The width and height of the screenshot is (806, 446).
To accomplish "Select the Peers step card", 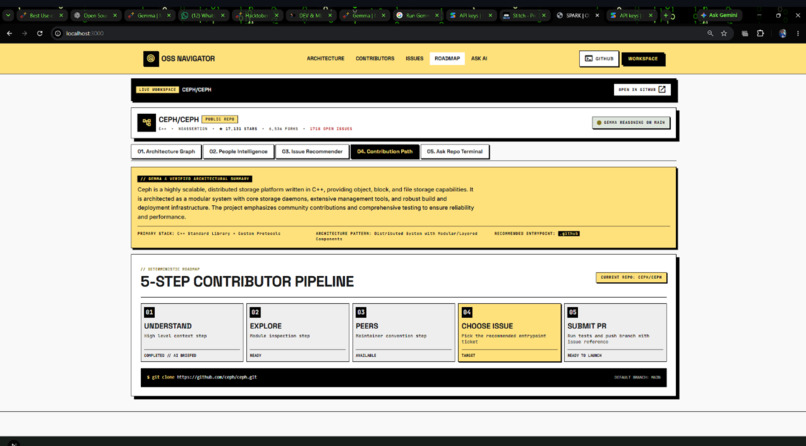I will pyautogui.click(x=404, y=332).
